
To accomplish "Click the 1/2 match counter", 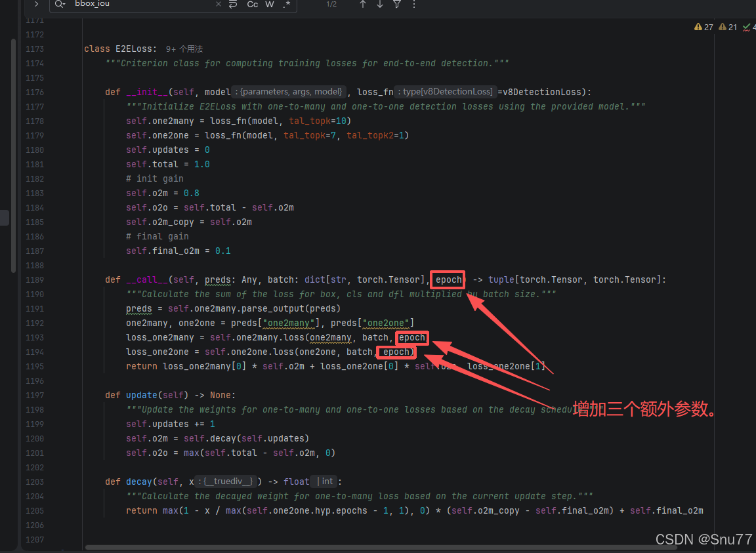I will (x=331, y=4).
